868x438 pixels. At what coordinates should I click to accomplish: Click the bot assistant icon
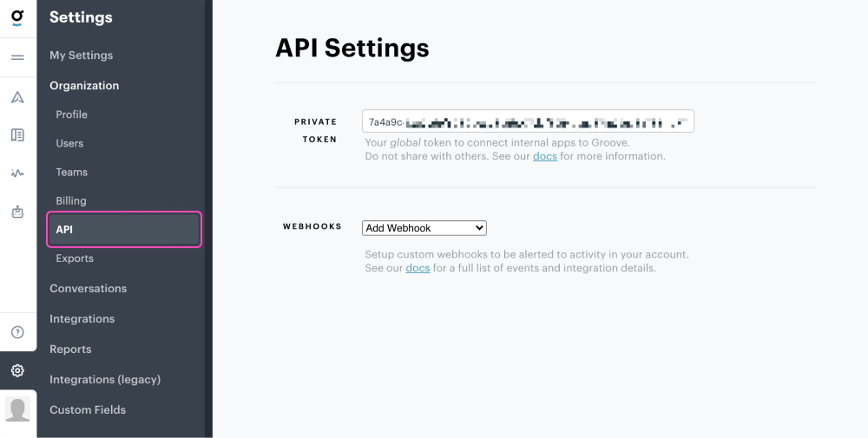coord(17,212)
